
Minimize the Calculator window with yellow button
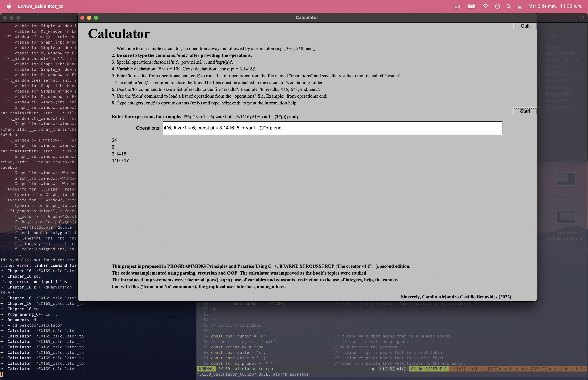tap(89, 18)
